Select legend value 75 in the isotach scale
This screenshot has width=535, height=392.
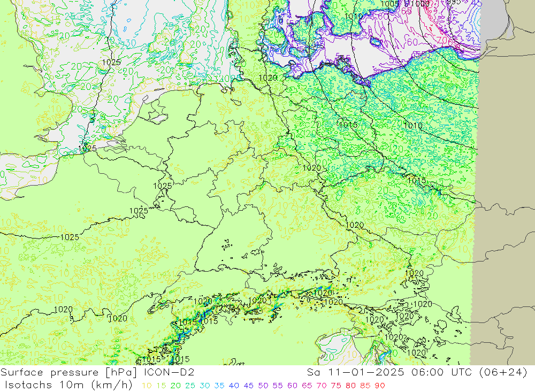pos(336,386)
